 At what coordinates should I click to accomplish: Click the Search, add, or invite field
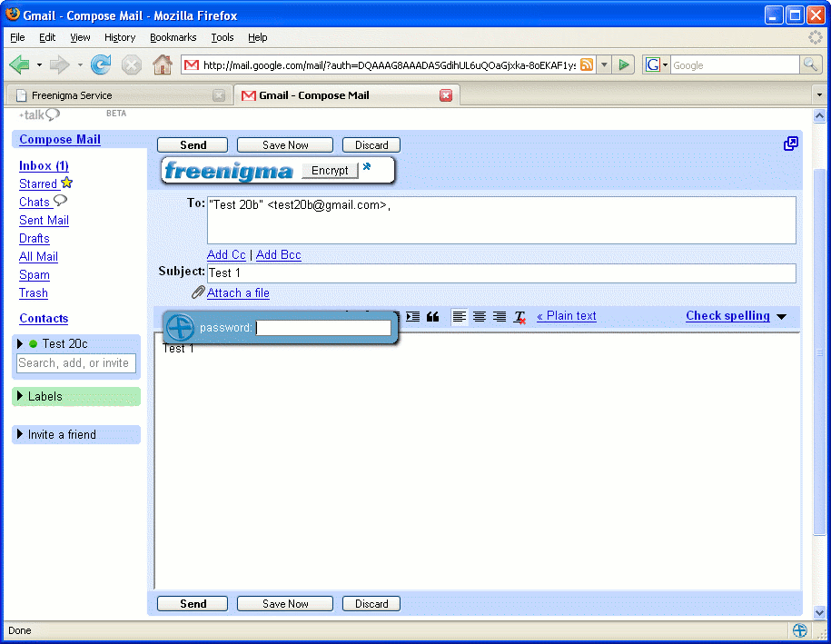coord(75,363)
